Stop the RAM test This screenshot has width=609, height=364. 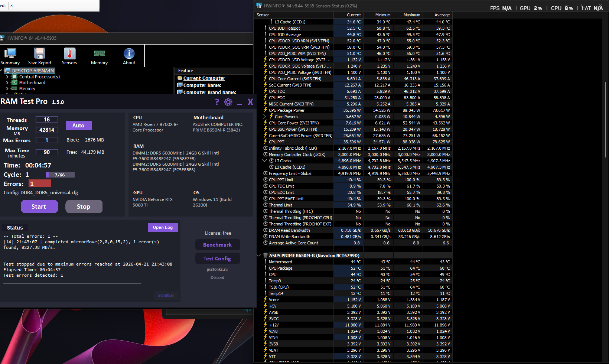[84, 207]
